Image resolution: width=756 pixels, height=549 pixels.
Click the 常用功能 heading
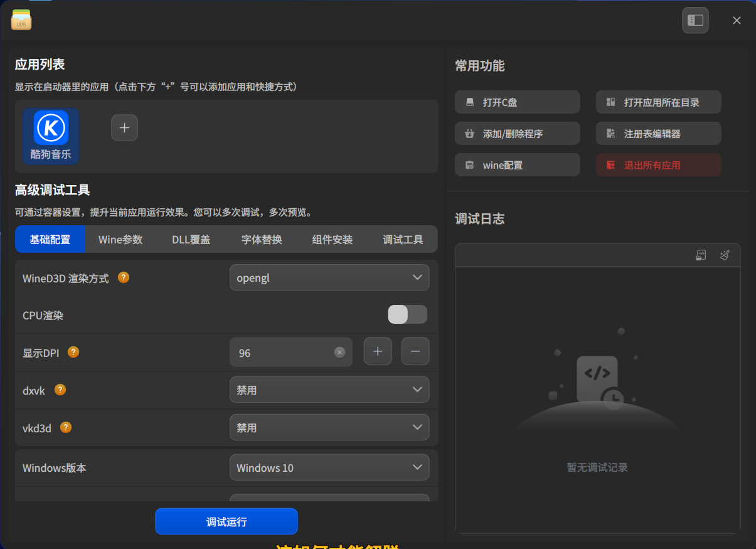[480, 65]
